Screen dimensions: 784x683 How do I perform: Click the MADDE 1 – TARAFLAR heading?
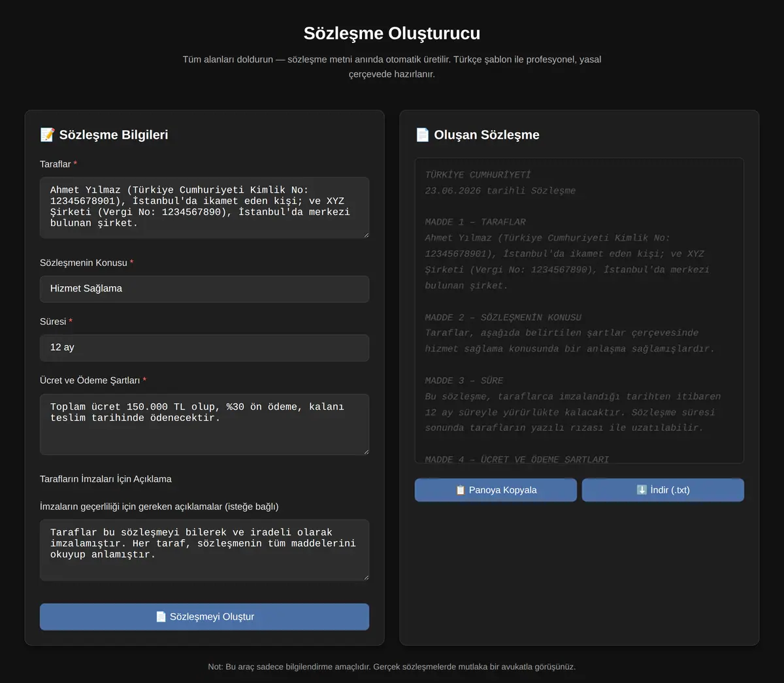pyautogui.click(x=476, y=222)
